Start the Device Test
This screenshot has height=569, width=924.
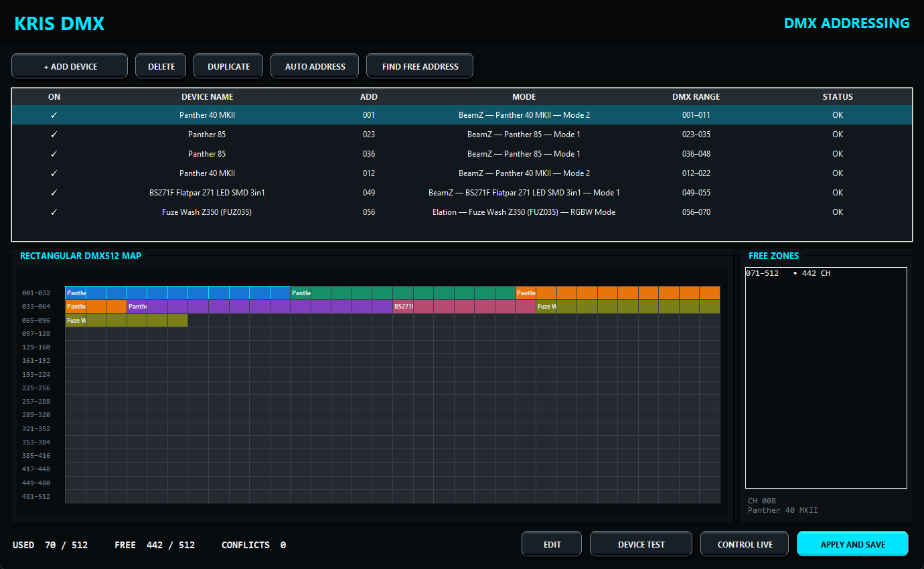(x=641, y=544)
